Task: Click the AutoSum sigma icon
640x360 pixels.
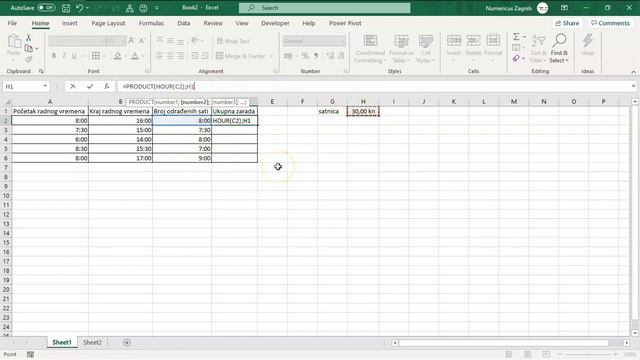Action: pos(516,37)
